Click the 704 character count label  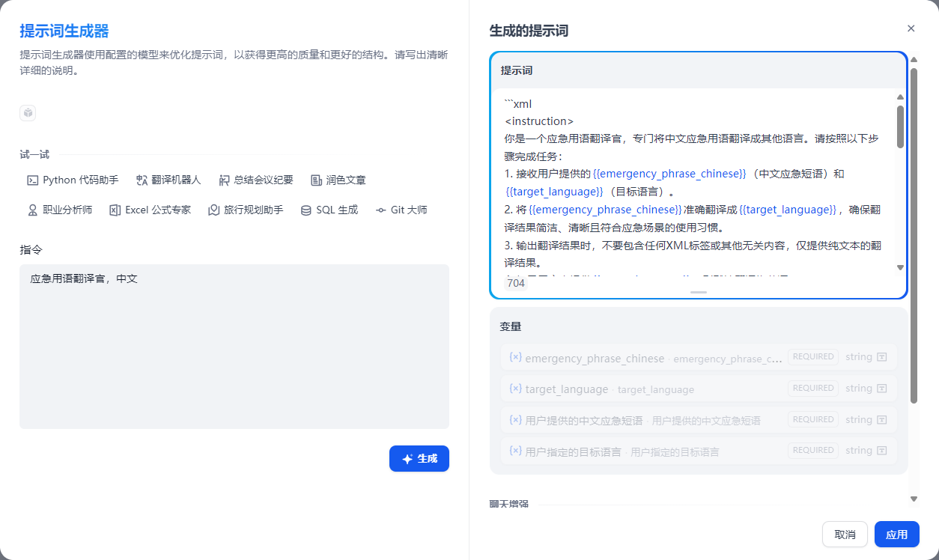coord(516,284)
